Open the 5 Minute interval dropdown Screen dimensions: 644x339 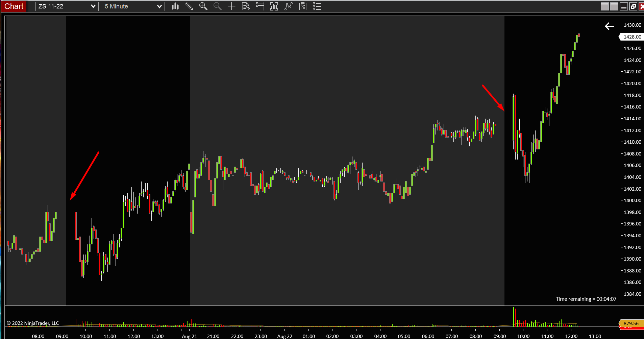(x=132, y=6)
